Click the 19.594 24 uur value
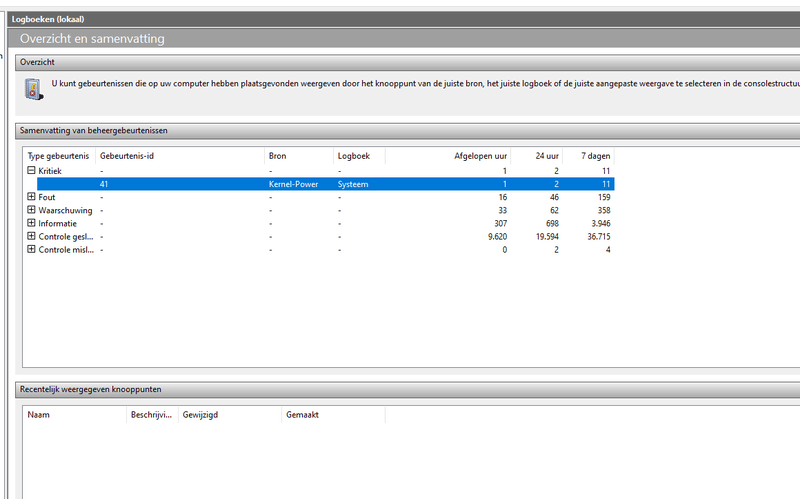 (547, 237)
